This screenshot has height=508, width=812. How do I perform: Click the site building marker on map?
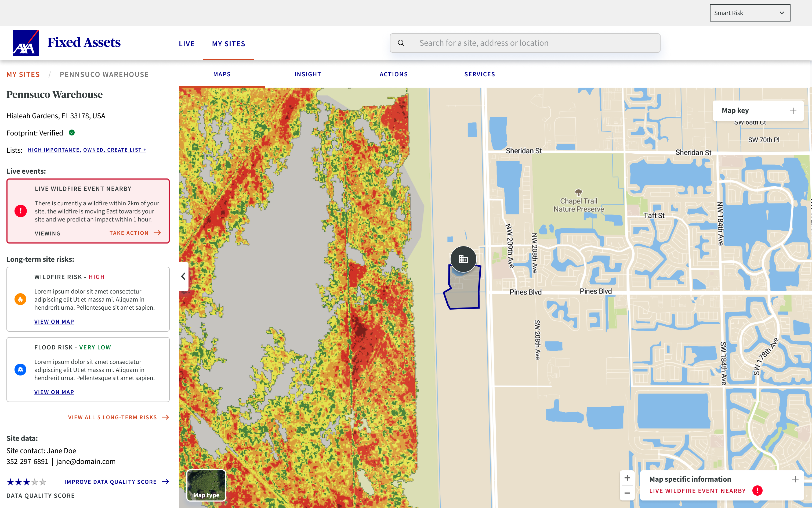click(463, 259)
